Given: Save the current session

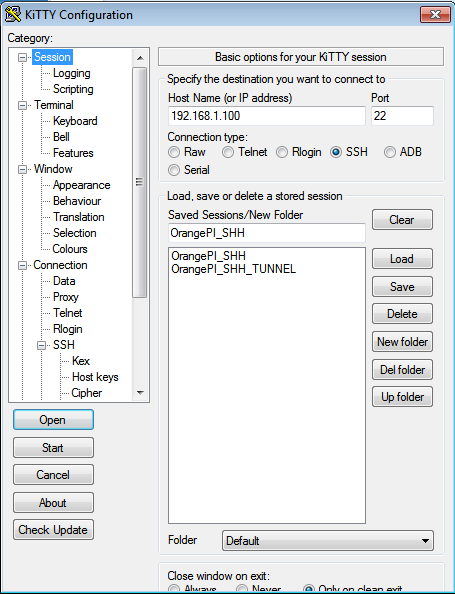Looking at the screenshot, I should 402,287.
